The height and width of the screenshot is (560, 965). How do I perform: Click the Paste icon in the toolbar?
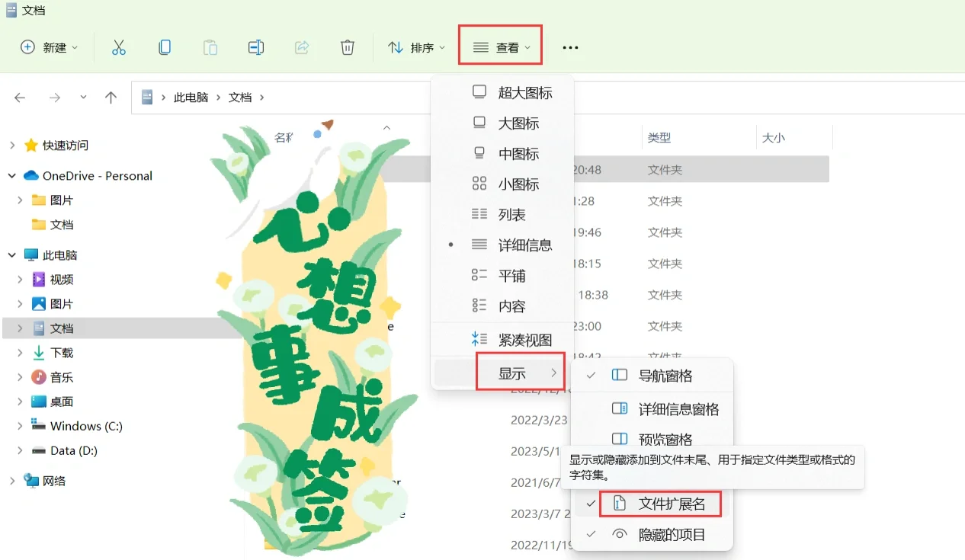pos(210,46)
